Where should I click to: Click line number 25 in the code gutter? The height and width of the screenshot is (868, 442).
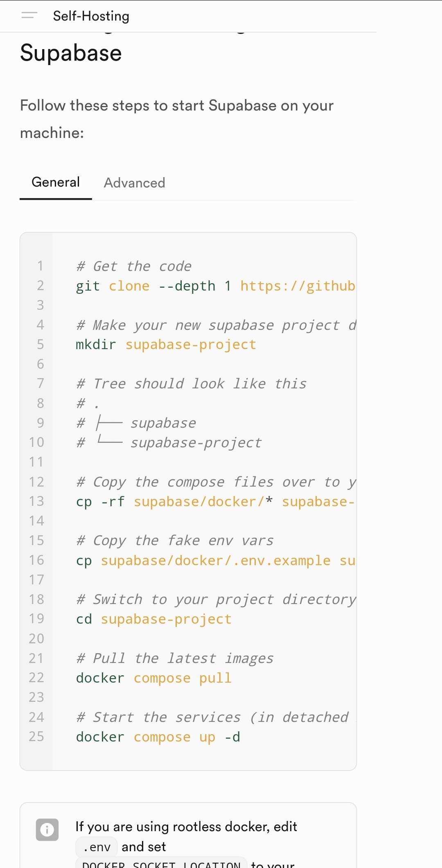pos(36,737)
